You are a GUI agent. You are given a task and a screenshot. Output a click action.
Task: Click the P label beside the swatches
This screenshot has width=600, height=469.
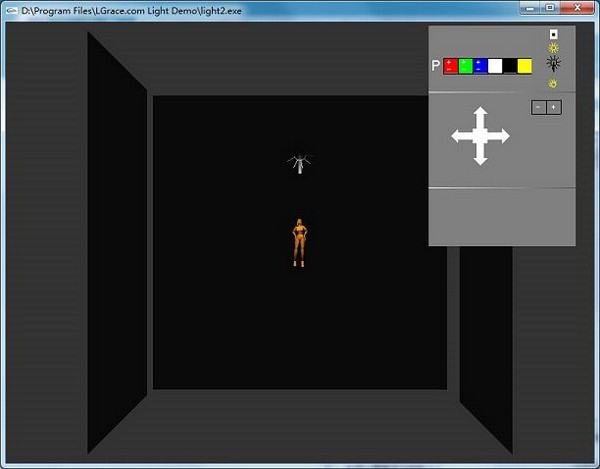point(435,66)
